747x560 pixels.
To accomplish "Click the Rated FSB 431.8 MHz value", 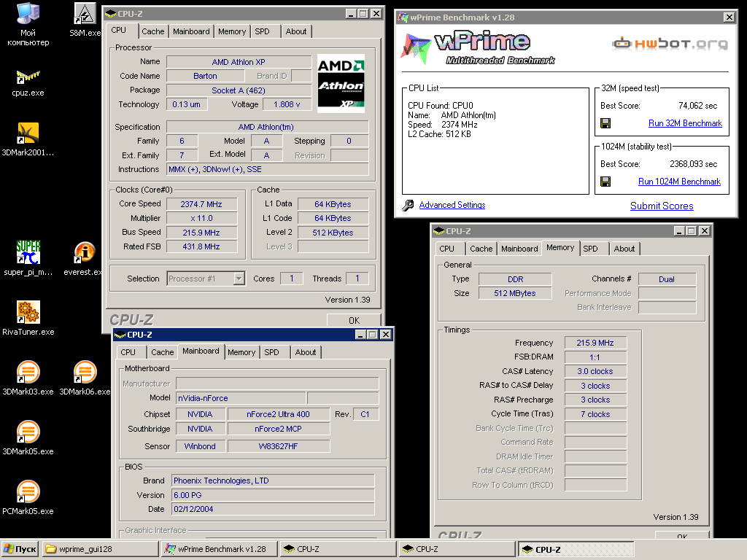I will (201, 246).
